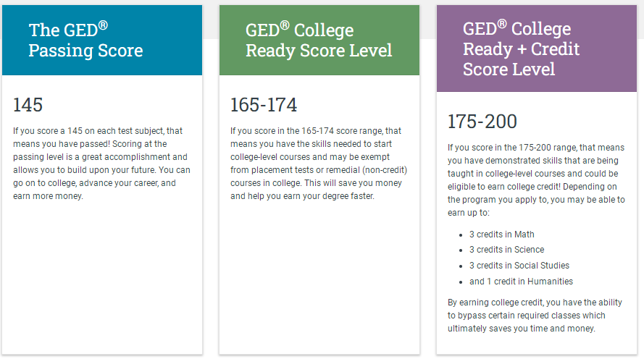Click the bullet before credits in Math
The width and height of the screenshot is (644, 359).
[x=461, y=235]
